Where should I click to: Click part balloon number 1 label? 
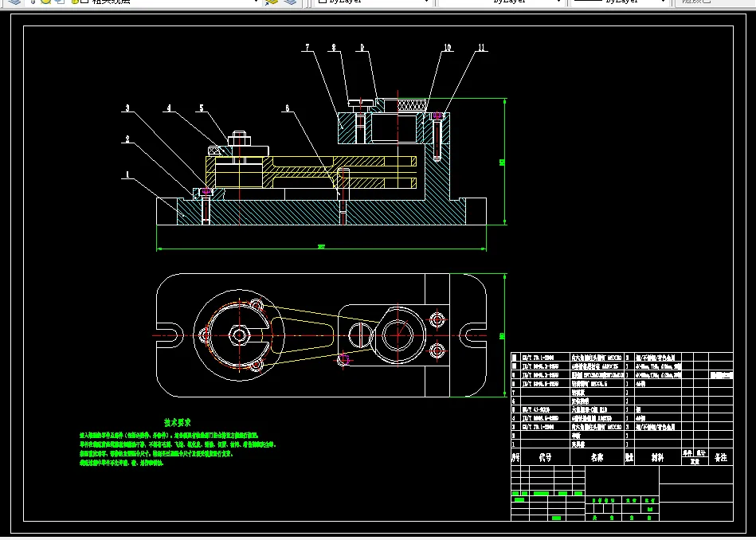[127, 174]
